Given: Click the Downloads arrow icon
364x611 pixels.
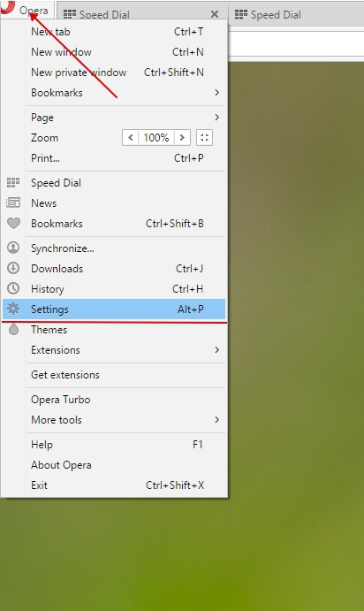Looking at the screenshot, I should (x=13, y=268).
